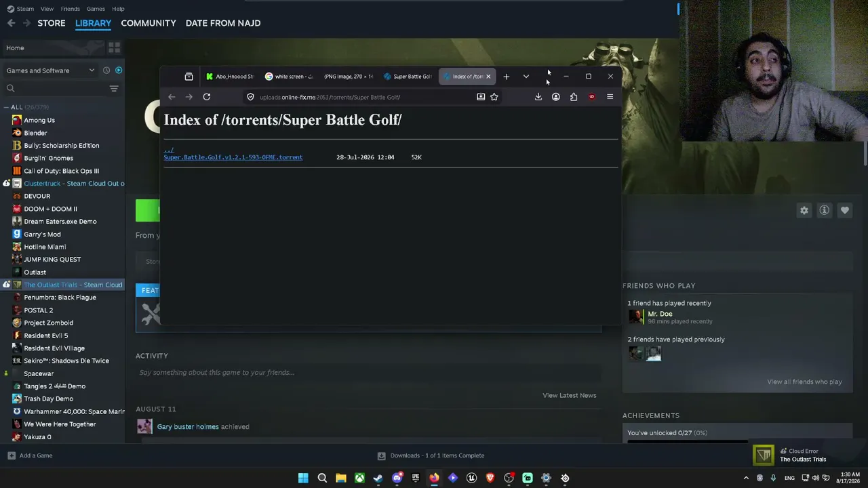Image resolution: width=868 pixels, height=488 pixels.
Task: Close the Index of /torrents tab
Action: coord(488,77)
